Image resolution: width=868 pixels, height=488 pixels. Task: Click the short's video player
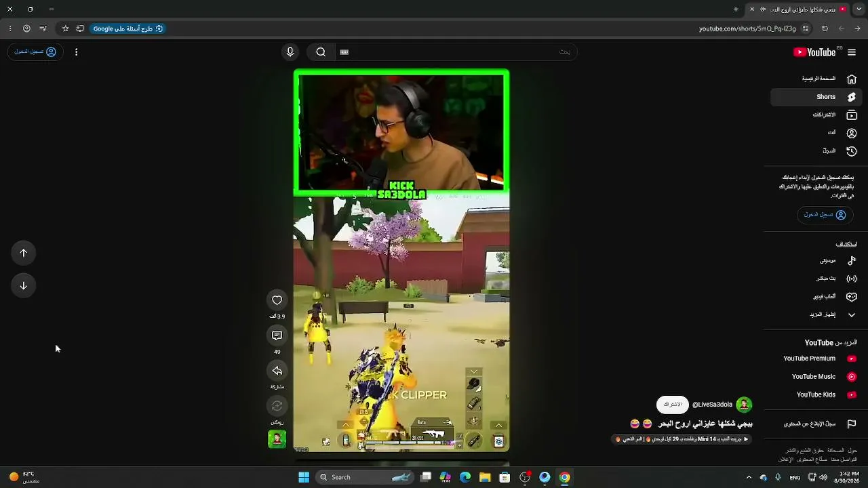[401, 260]
